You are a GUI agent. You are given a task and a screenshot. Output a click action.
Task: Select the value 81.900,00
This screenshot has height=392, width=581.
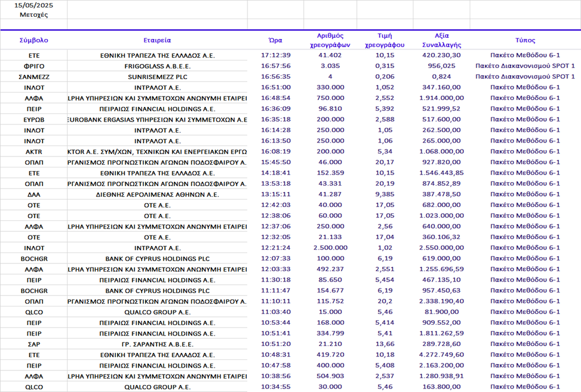pyautogui.click(x=442, y=313)
